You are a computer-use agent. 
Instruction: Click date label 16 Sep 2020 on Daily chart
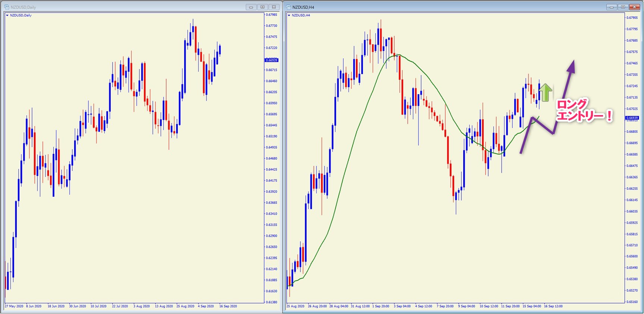228,306
